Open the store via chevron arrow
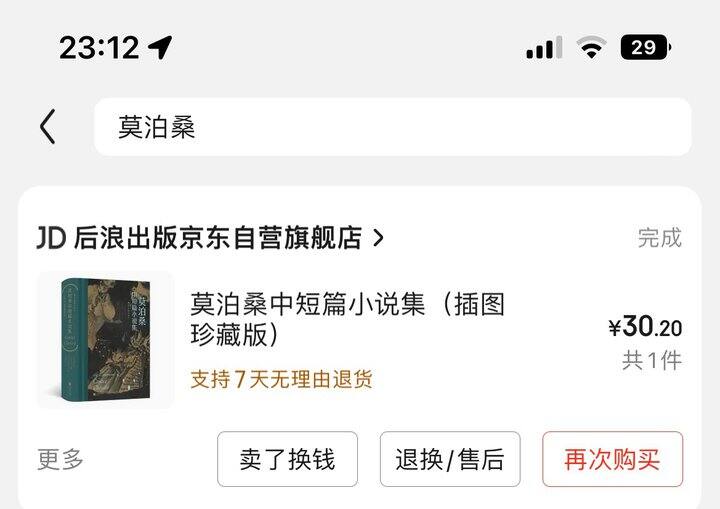Viewport: 720px width, 509px height. pyautogui.click(x=378, y=238)
